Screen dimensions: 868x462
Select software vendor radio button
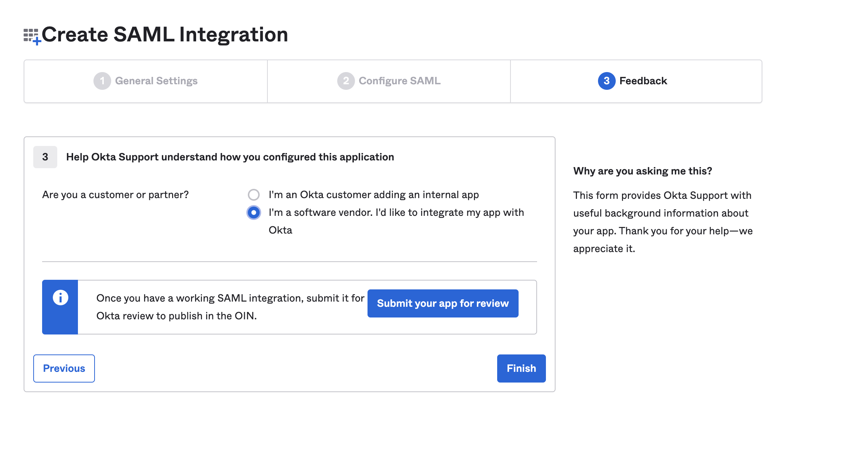tap(253, 213)
